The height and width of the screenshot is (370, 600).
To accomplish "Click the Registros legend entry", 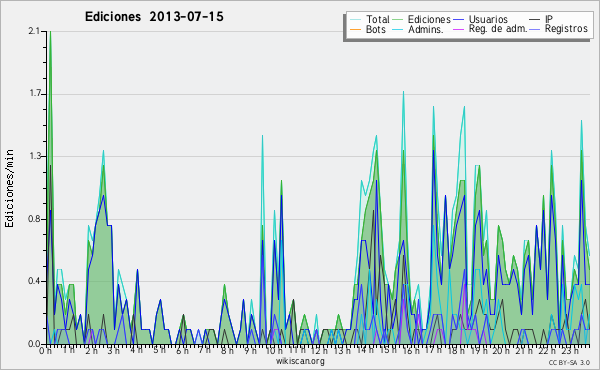I will point(559,29).
